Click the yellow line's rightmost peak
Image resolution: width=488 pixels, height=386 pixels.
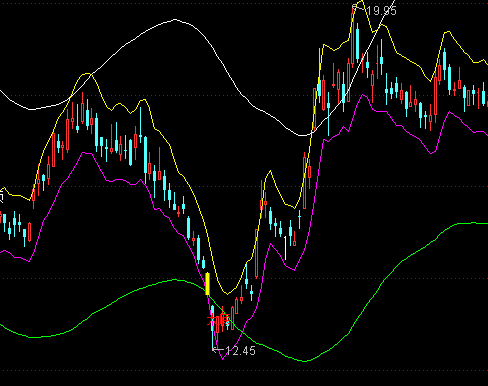[447, 32]
